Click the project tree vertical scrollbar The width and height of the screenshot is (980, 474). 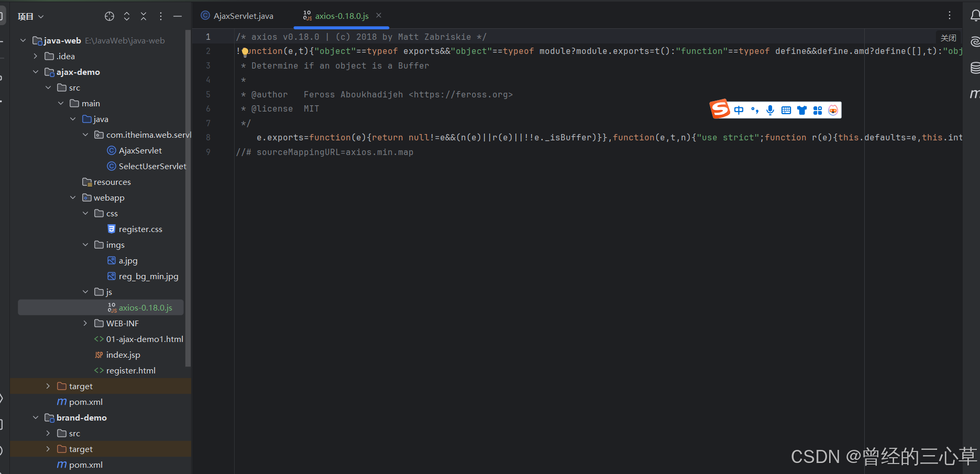(x=188, y=199)
